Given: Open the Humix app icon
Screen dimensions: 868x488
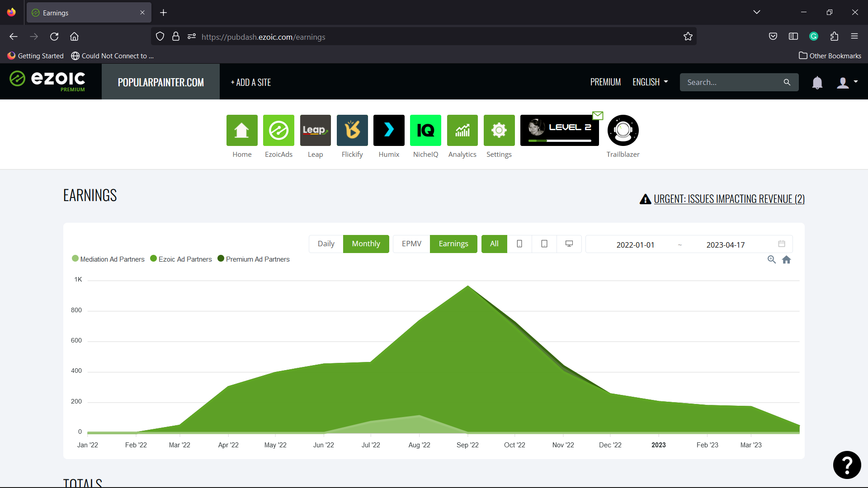Looking at the screenshot, I should click(x=389, y=130).
